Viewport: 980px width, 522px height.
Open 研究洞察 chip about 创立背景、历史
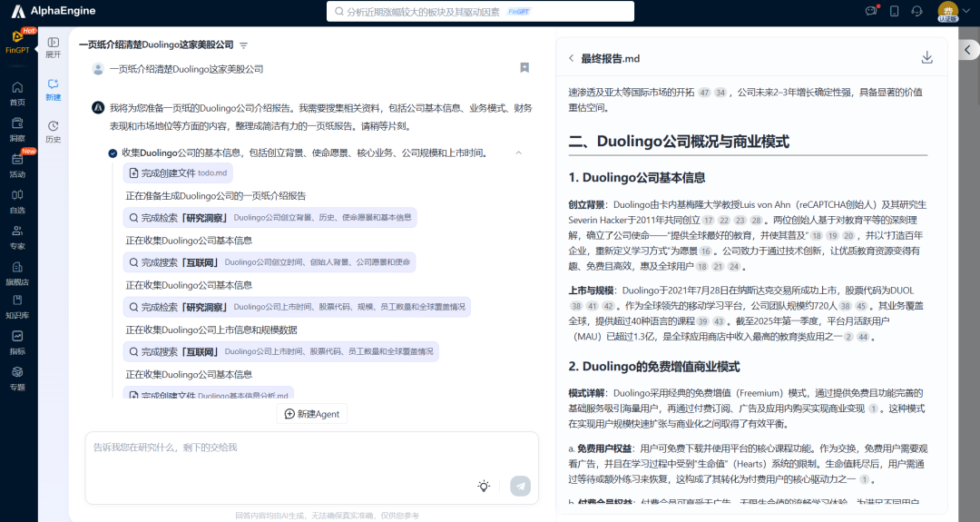[x=270, y=218]
